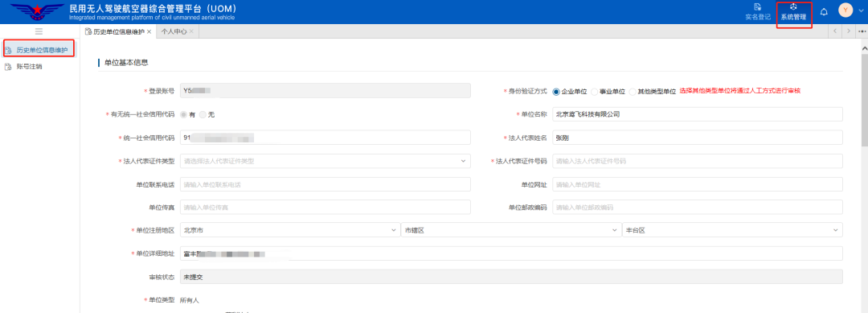
Task: Close the 个人中心 tab
Action: click(x=191, y=31)
